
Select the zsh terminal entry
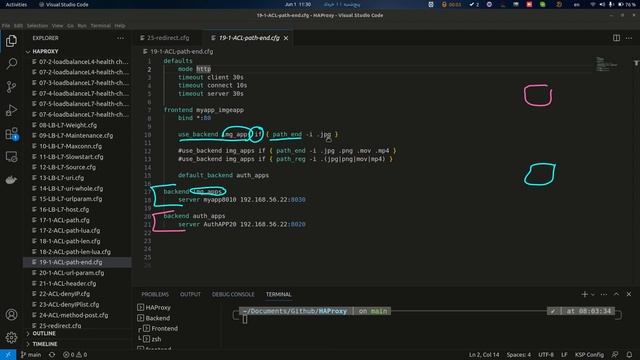click(156, 339)
